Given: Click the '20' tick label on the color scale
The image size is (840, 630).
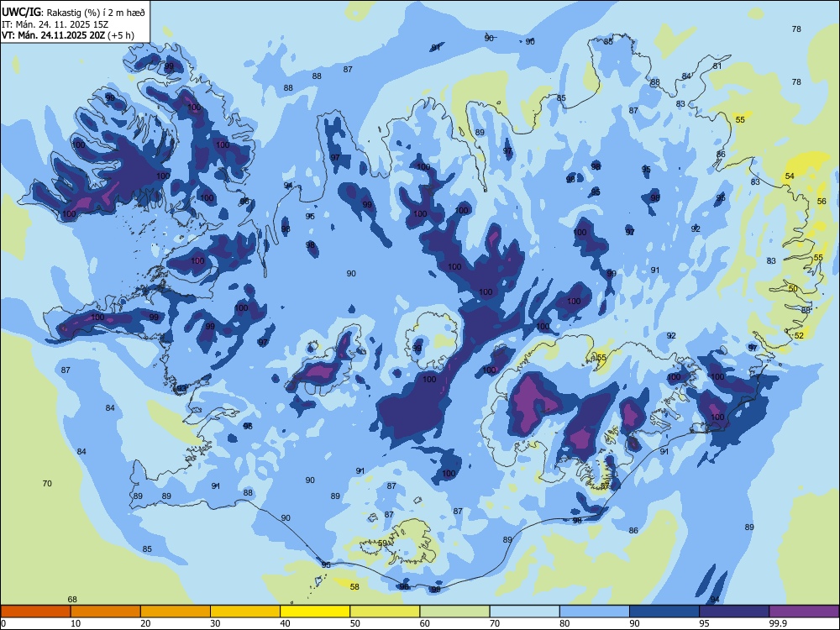Looking at the screenshot, I should tap(145, 623).
